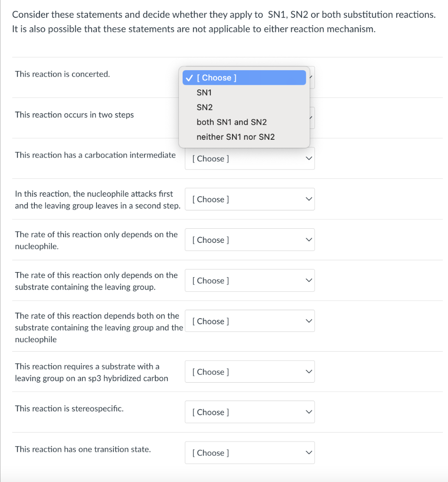Click chevron arrow of stereospecific dropdown
Screen dimensions: 448x482
309,412
